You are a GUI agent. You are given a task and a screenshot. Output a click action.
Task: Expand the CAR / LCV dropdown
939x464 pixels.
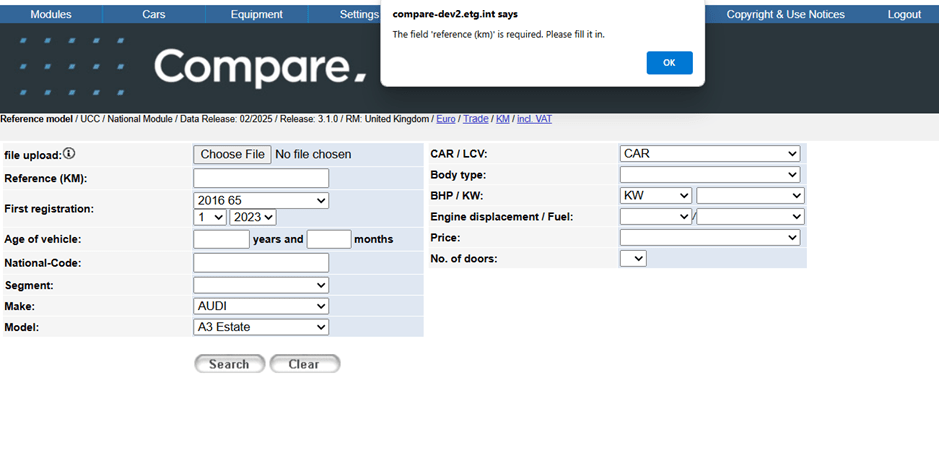tap(710, 154)
